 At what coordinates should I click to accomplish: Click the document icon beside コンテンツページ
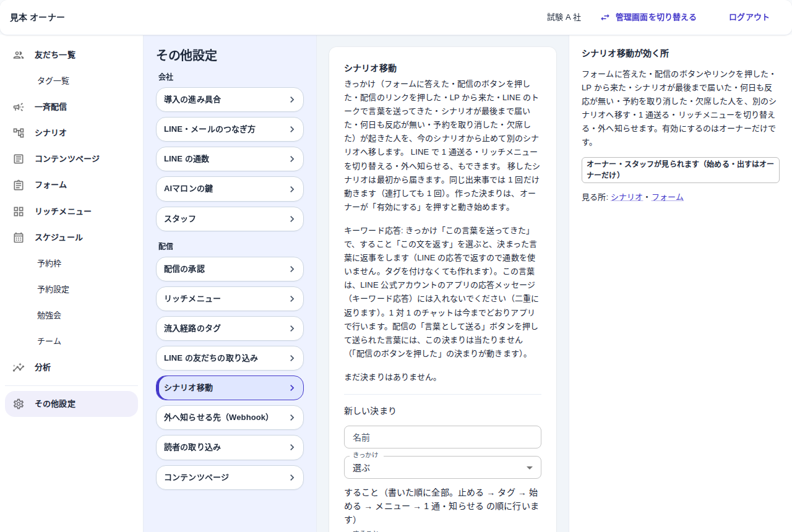click(19, 159)
